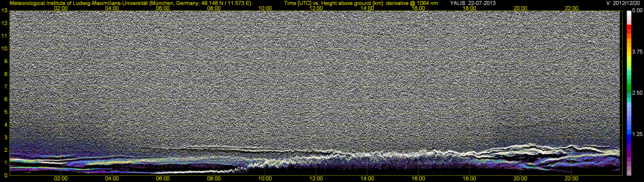Click the 22:00 label on the top time axis
The width and height of the screenshot is (644, 182).
(x=571, y=8)
